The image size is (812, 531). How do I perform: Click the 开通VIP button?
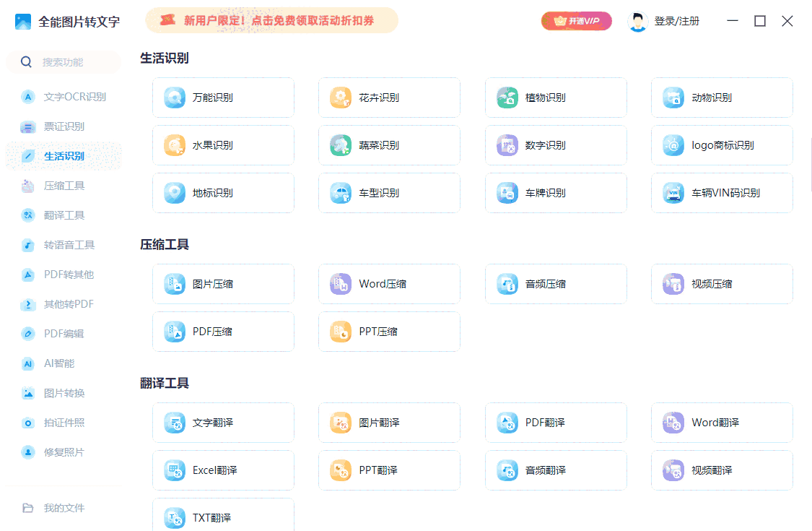click(575, 21)
